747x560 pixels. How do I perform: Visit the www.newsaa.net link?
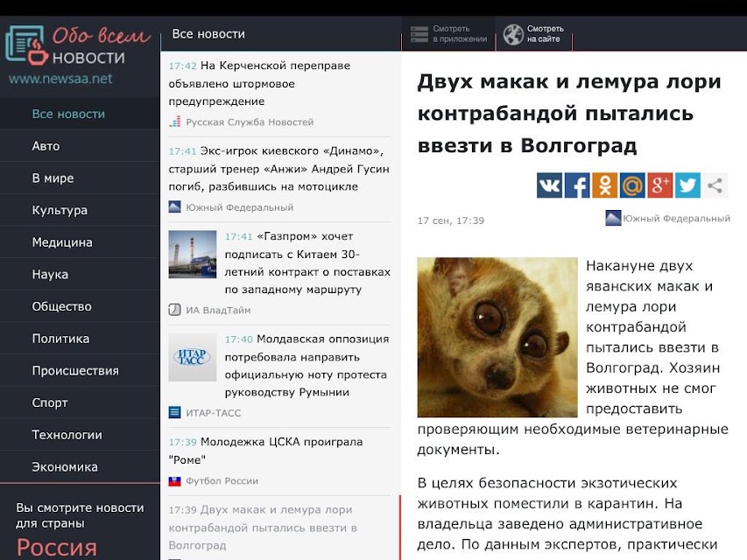pyautogui.click(x=60, y=79)
